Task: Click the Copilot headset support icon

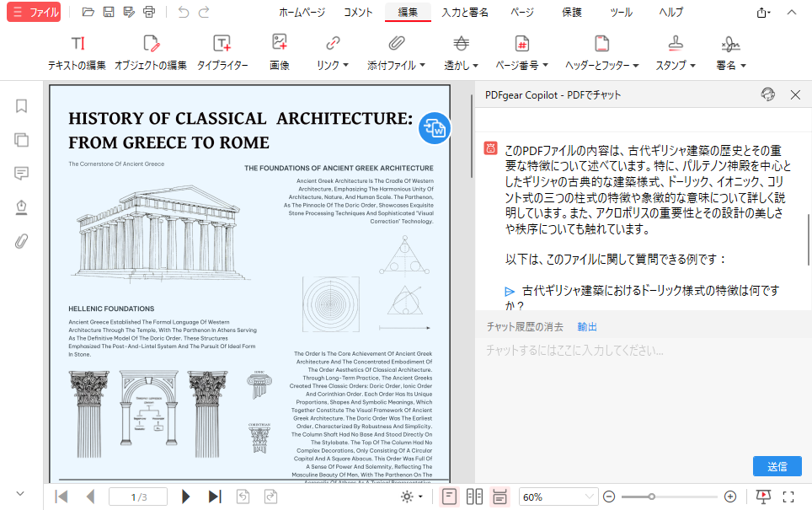Action: click(x=768, y=94)
